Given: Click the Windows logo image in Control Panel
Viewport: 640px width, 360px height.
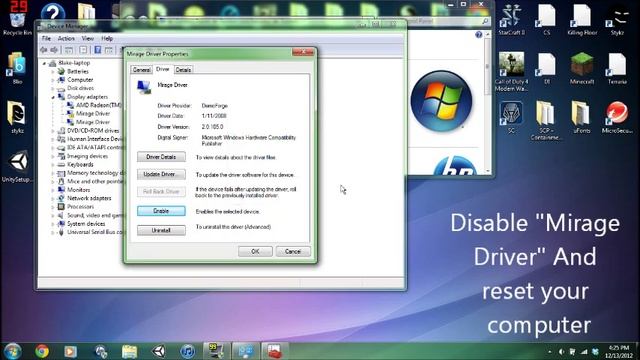Looking at the screenshot, I should 441,101.
